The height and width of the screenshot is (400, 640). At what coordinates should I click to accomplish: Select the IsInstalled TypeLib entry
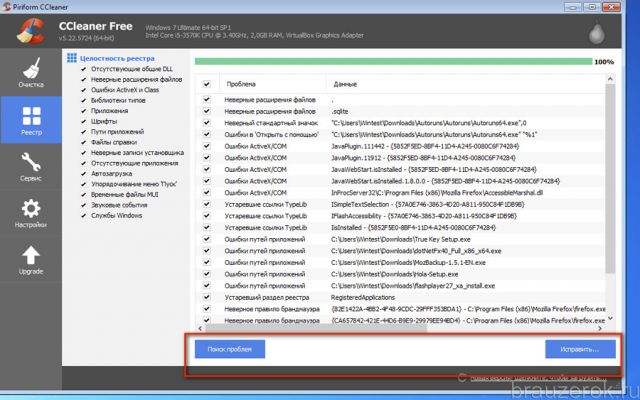[413, 227]
